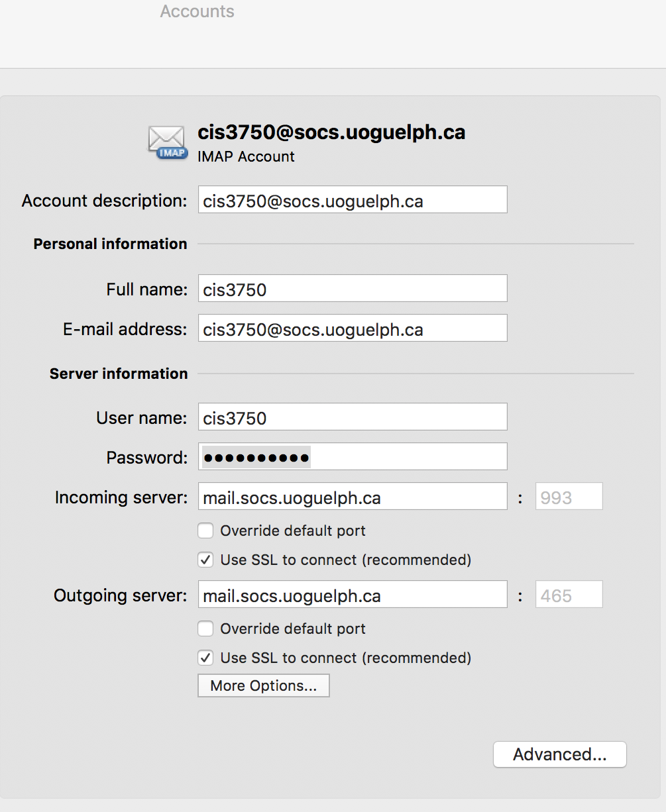
Task: Click the IMAP envelope account icon
Action: 166,141
